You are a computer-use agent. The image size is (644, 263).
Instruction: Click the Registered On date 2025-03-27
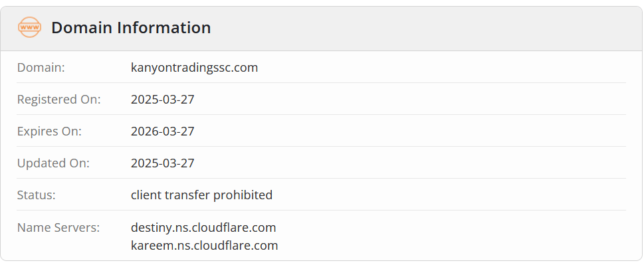(x=163, y=100)
